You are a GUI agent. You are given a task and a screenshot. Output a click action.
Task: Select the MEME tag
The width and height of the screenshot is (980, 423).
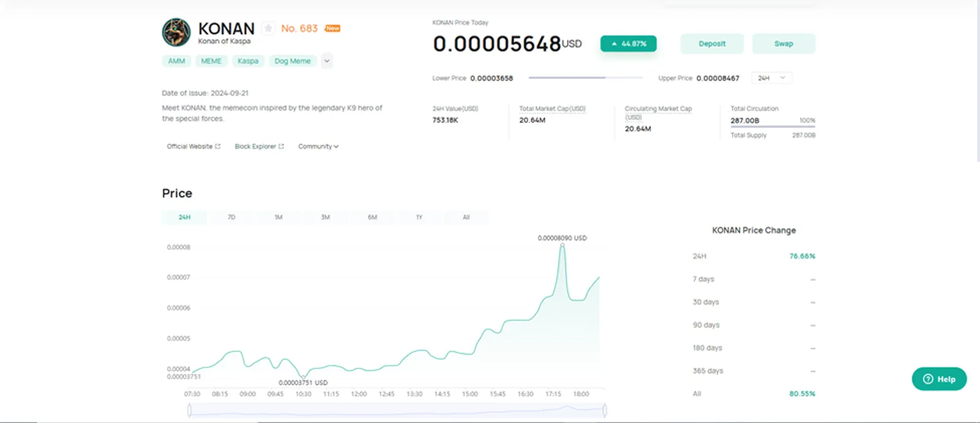tap(211, 61)
